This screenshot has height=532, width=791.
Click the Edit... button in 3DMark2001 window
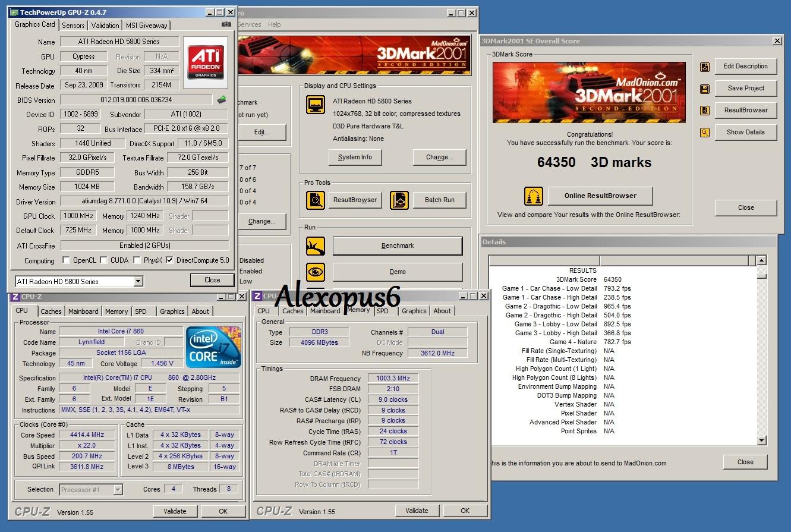262,132
